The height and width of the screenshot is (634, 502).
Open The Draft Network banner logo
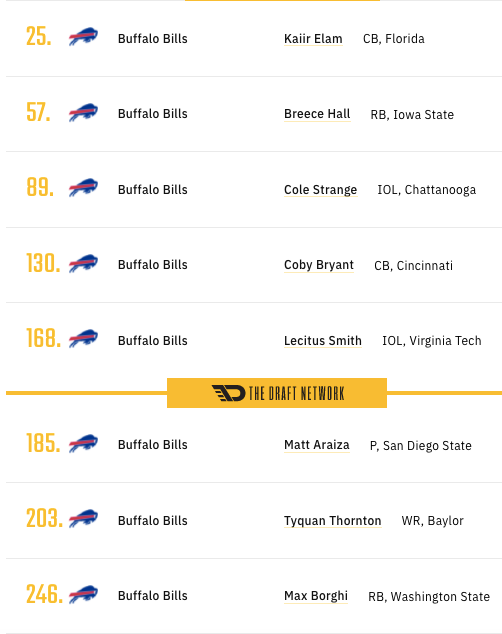click(277, 393)
